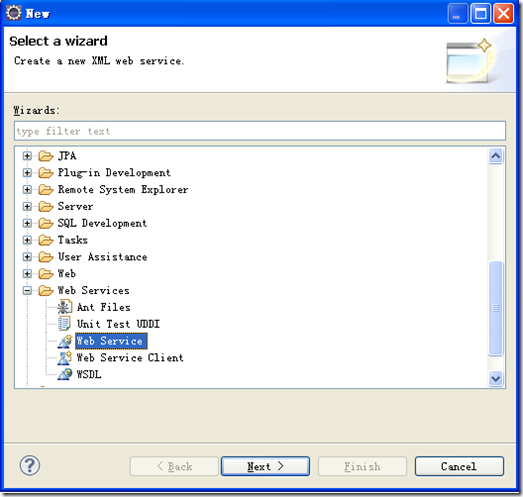Select the User Assistance category
Viewport: 523px width, 497px height.
pyautogui.click(x=102, y=257)
